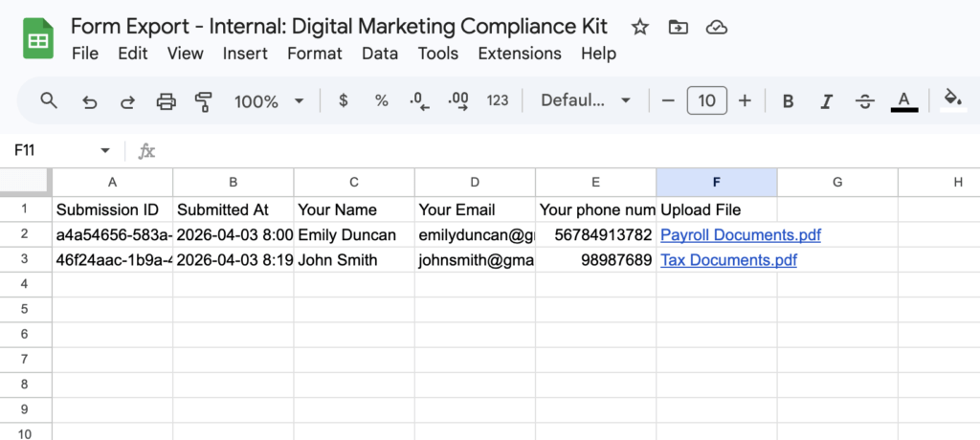Select the 2026-04-03 8:19 timestamp cell

pos(234,260)
